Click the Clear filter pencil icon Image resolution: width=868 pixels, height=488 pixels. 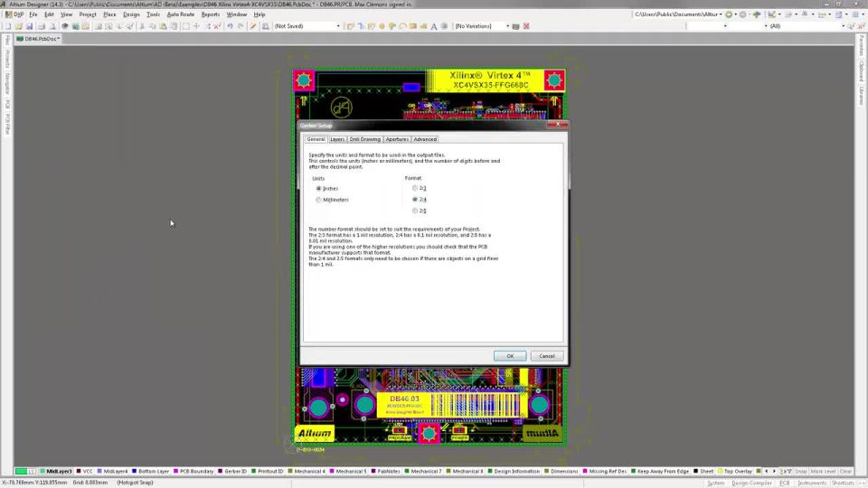(253, 26)
